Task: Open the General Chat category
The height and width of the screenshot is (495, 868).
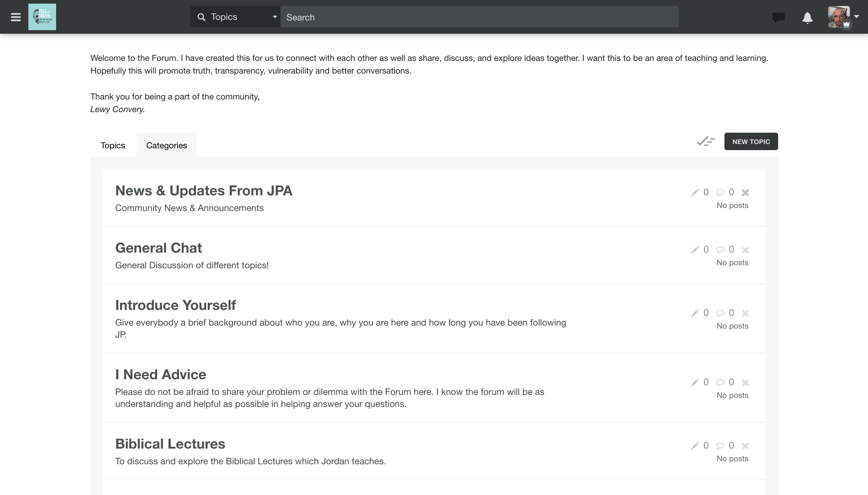Action: pyautogui.click(x=159, y=248)
